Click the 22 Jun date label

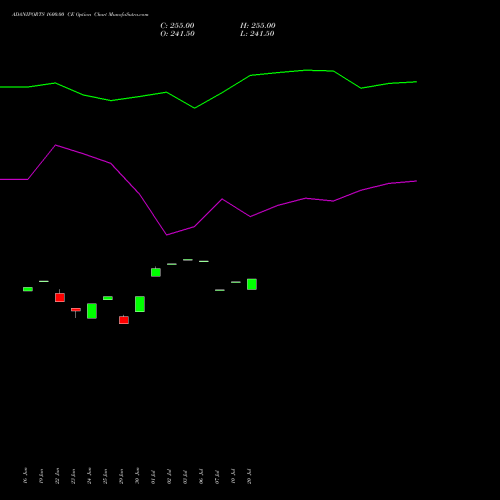pyautogui.click(x=57, y=476)
